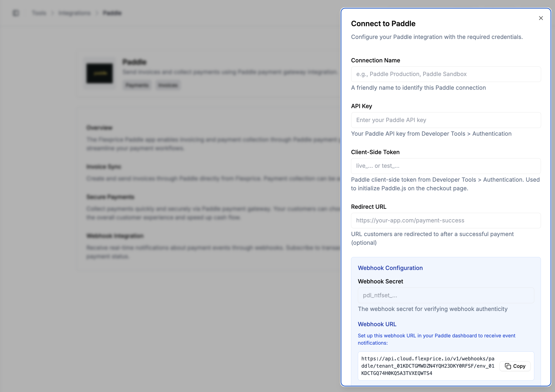The image size is (555, 392).
Task: Copy the webhook URL
Action: 515,366
